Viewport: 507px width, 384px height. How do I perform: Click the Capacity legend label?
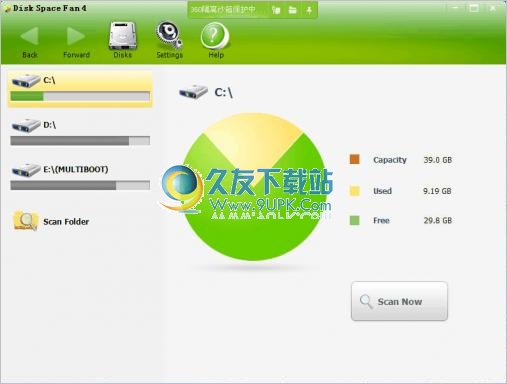point(390,160)
